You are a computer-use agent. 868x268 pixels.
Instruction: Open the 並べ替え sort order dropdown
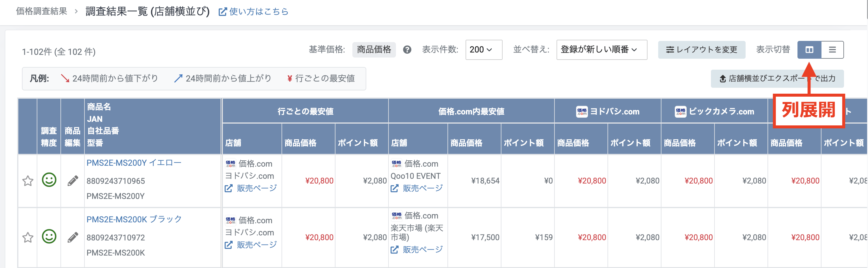coord(602,50)
